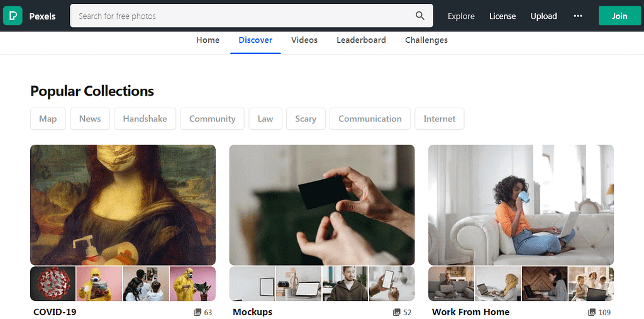Open the Mockups collection title

tap(253, 312)
